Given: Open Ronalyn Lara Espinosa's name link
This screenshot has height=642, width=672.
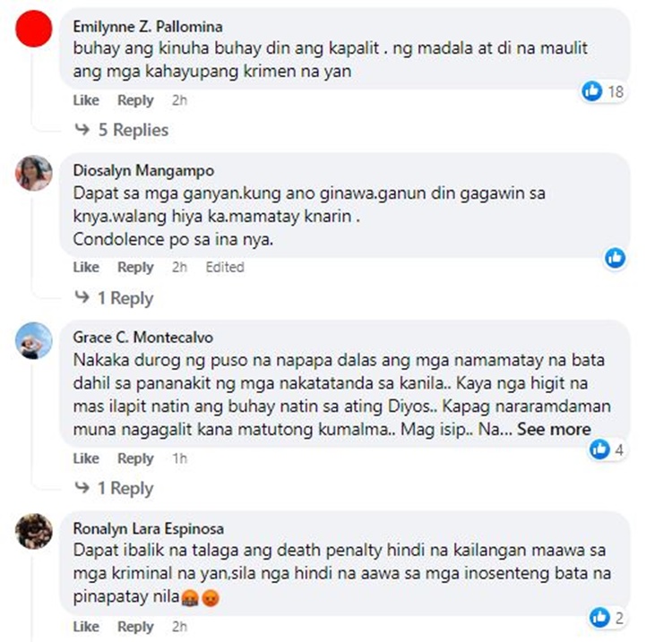Looking at the screenshot, I should [148, 528].
